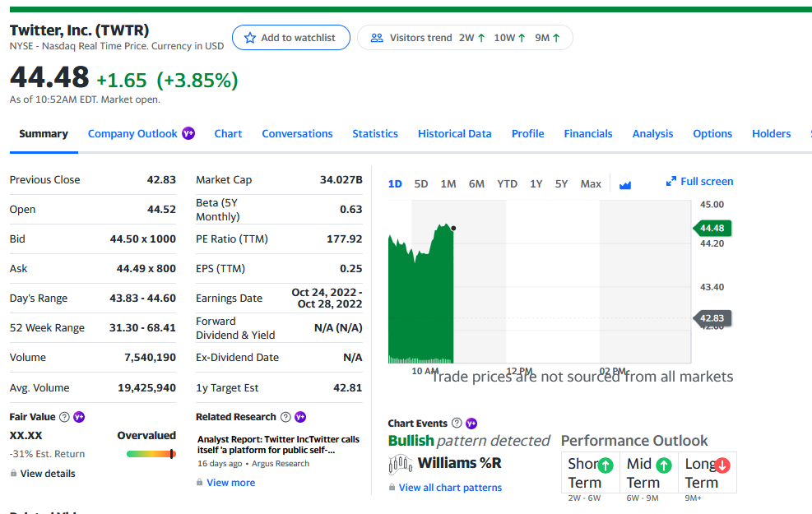
Task: Click the Fair Value overvalued gauge bar
Action: (x=151, y=454)
